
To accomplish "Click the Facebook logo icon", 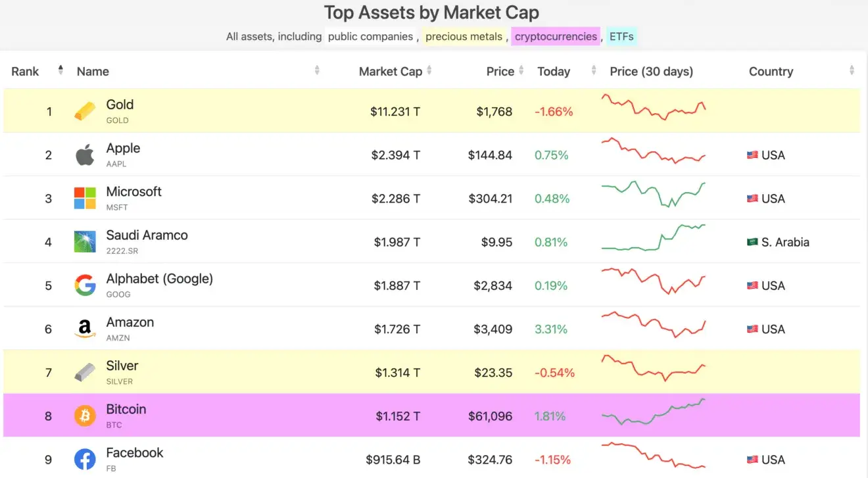I will point(85,460).
